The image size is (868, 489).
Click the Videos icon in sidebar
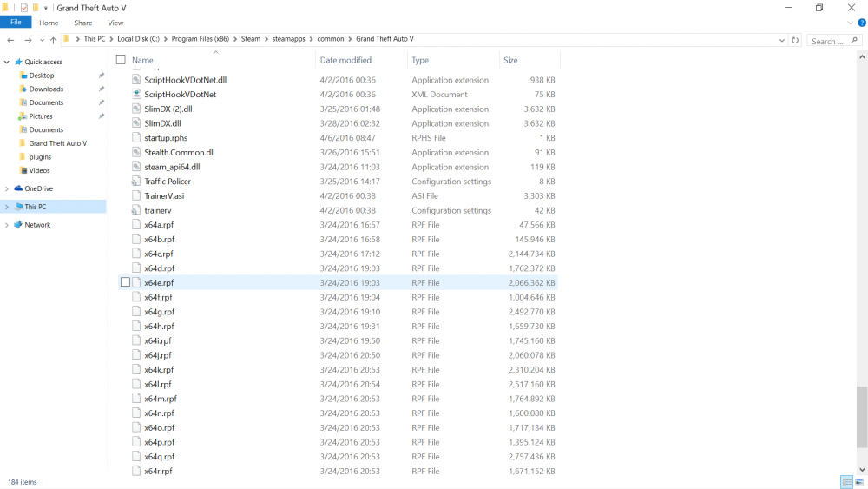(23, 170)
